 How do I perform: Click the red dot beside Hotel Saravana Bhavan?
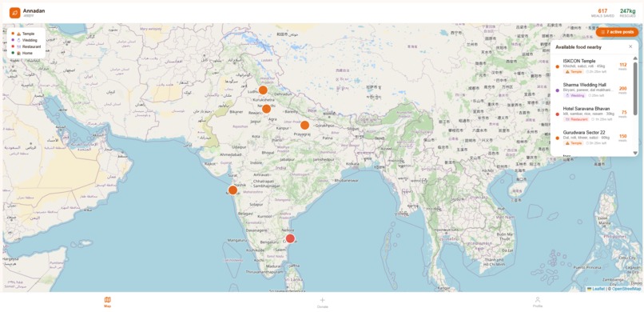coord(558,114)
